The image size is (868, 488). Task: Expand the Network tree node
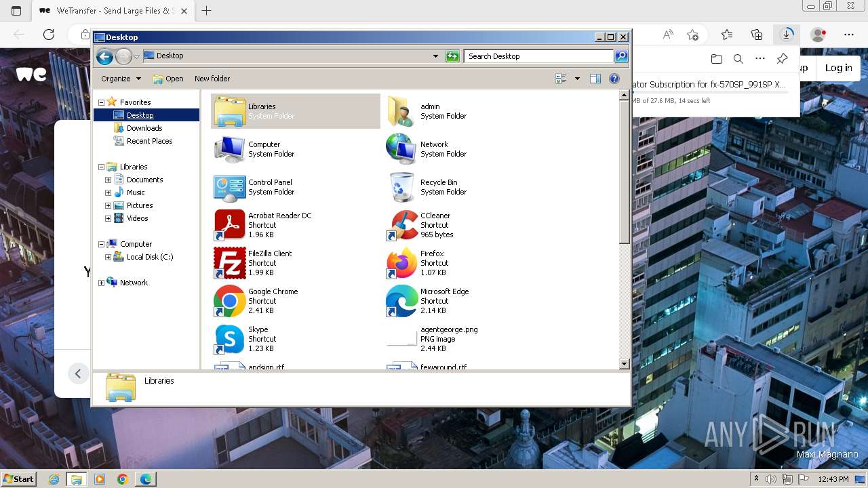[101, 283]
